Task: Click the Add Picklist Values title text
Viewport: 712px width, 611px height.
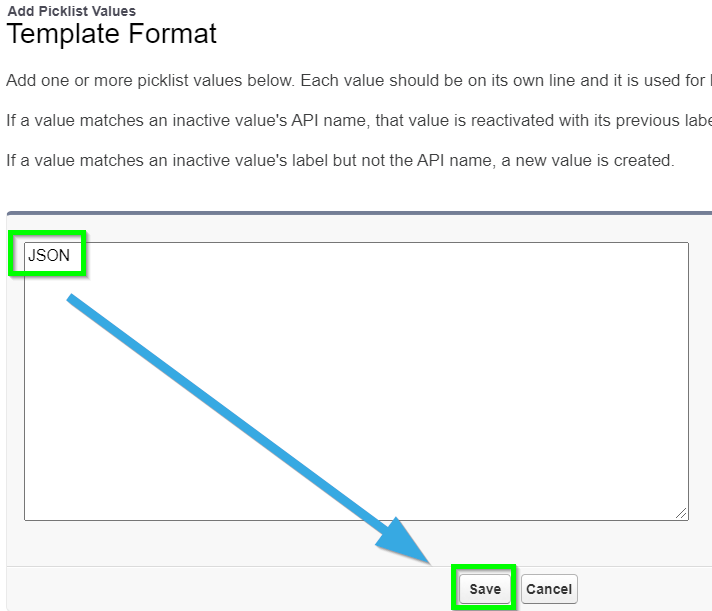Action: tap(72, 11)
